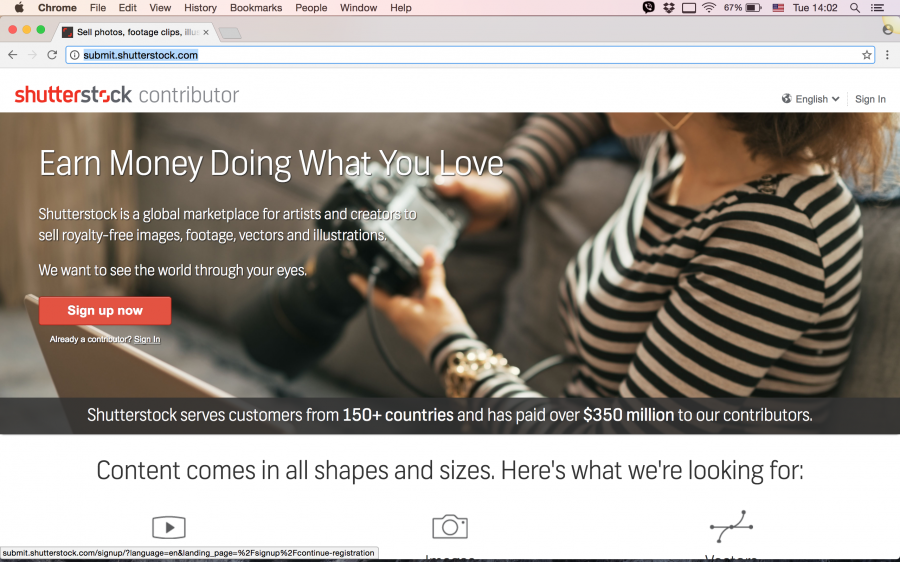
Task: Select the Sell photos, footage clips tab
Action: (135, 32)
